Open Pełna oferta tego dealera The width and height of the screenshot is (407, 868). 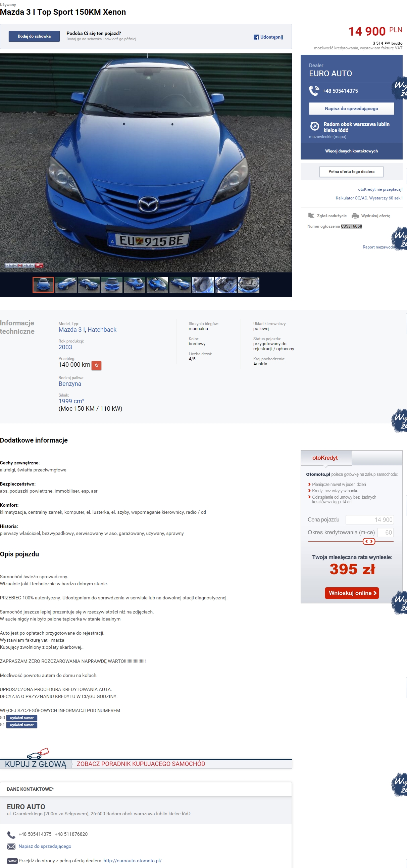click(x=351, y=172)
